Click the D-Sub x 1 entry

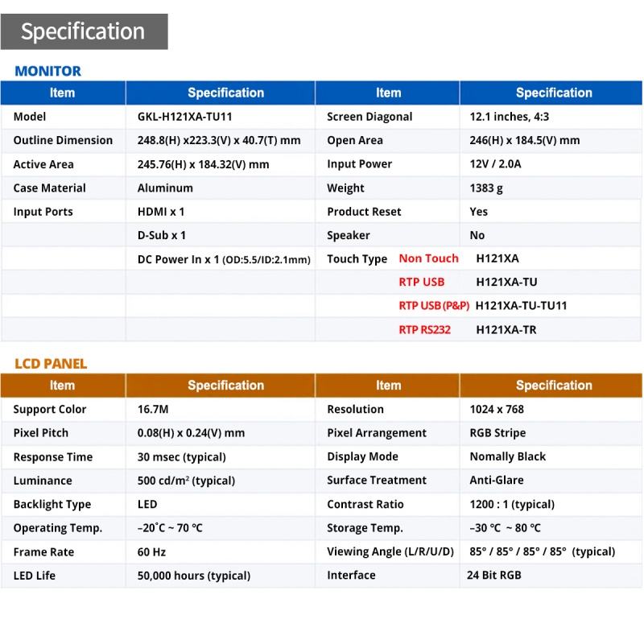[162, 235]
